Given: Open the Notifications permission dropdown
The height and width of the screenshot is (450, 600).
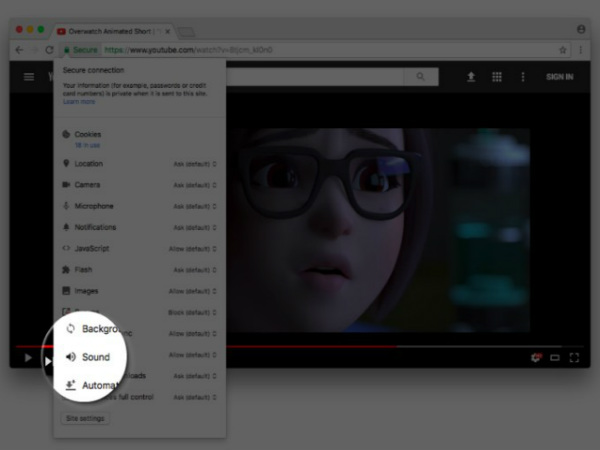Looking at the screenshot, I should coord(194,227).
